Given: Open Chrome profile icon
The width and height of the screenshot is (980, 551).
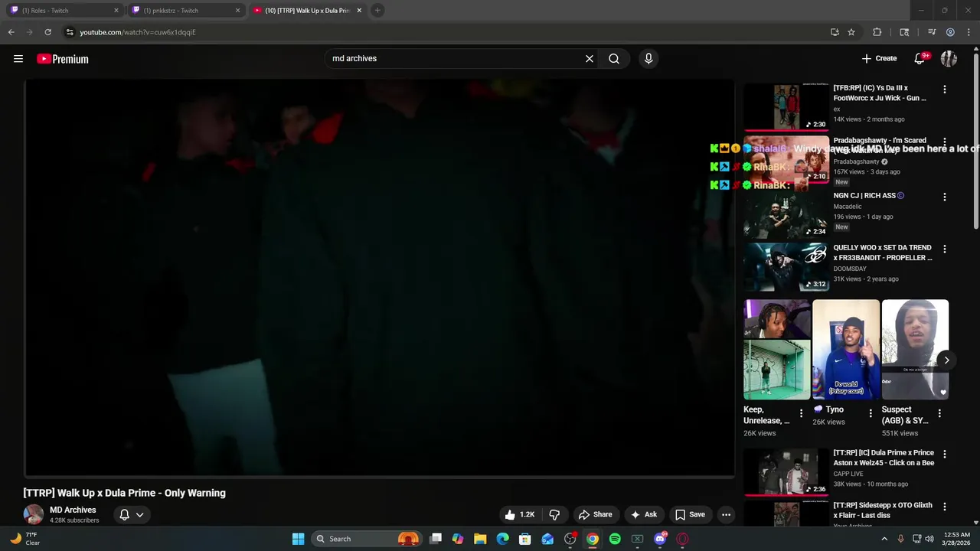Looking at the screenshot, I should [x=950, y=32].
